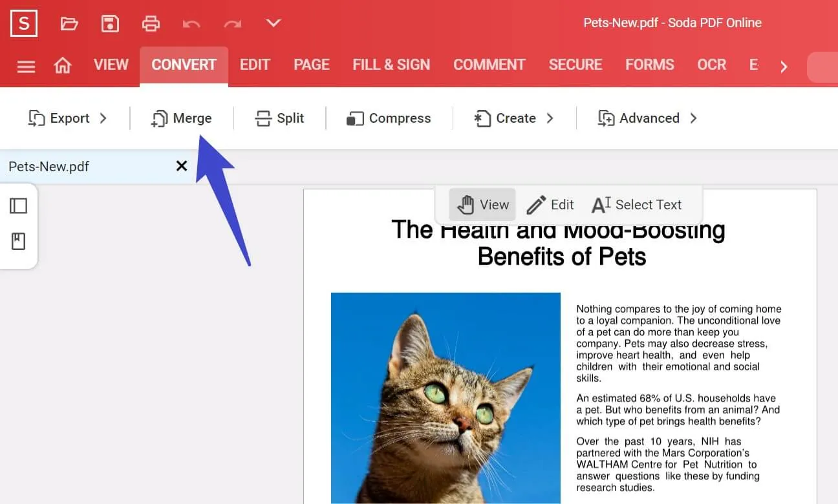Open a file using the folder icon
The image size is (838, 504).
pos(69,23)
